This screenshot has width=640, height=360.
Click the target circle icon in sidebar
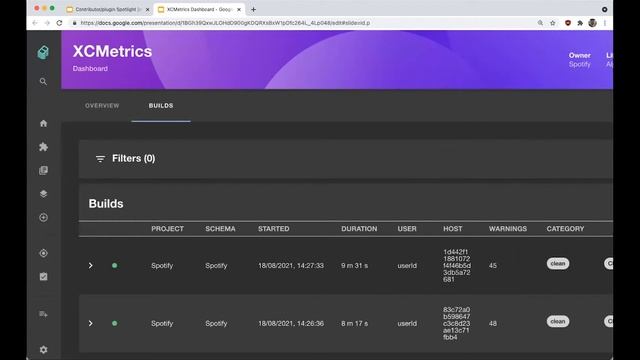(x=43, y=253)
